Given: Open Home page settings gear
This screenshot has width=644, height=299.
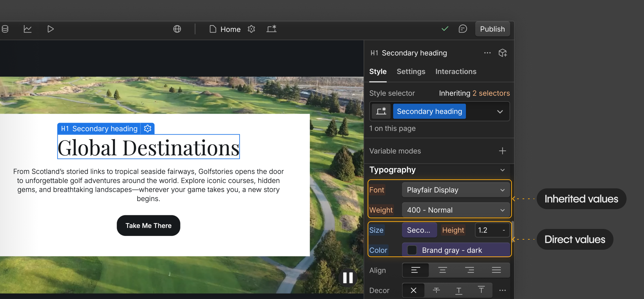Looking at the screenshot, I should (x=251, y=29).
